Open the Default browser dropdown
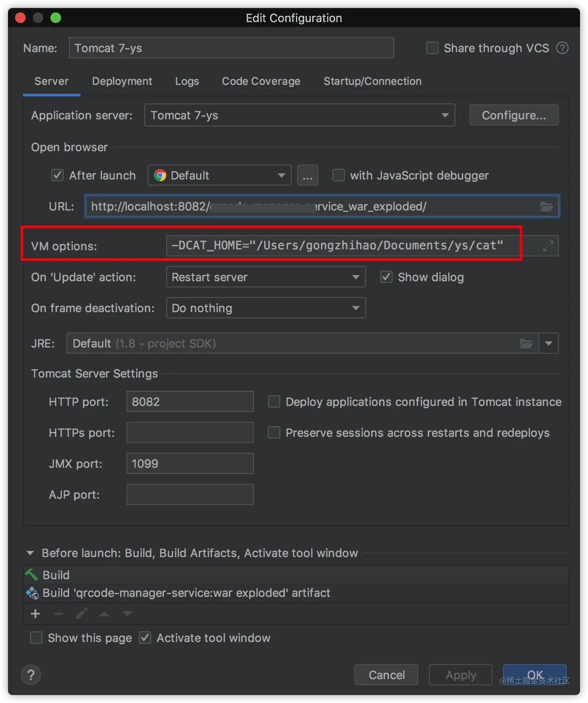588x703 pixels. tap(220, 176)
